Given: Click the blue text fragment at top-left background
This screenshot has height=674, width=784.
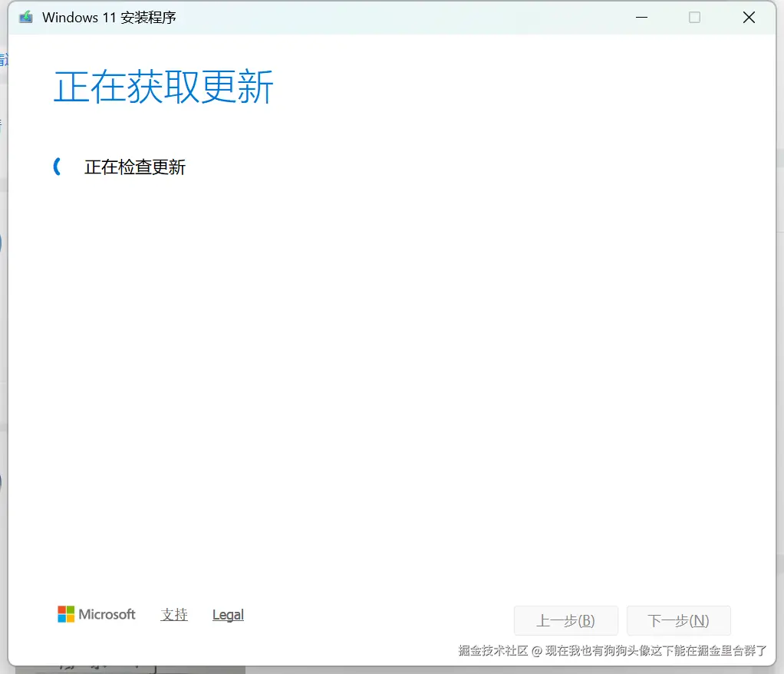Looking at the screenshot, I should pyautogui.click(x=3, y=60).
